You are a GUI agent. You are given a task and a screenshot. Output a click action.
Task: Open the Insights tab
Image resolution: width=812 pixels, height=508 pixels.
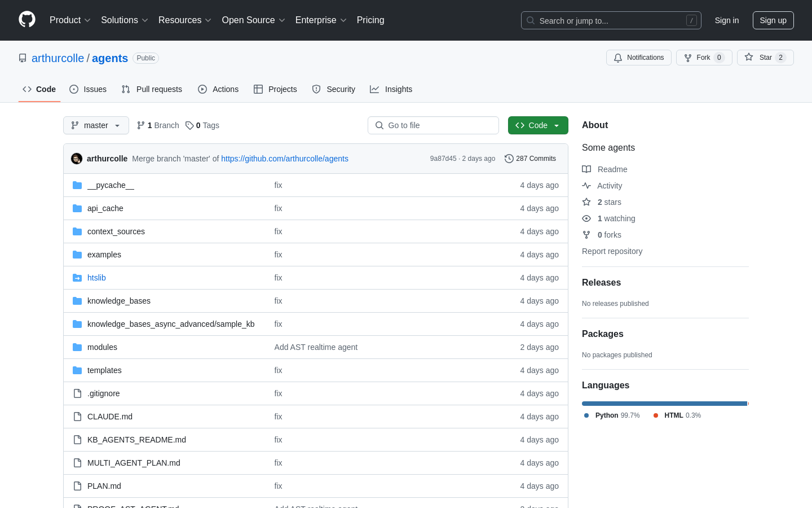pos(391,89)
